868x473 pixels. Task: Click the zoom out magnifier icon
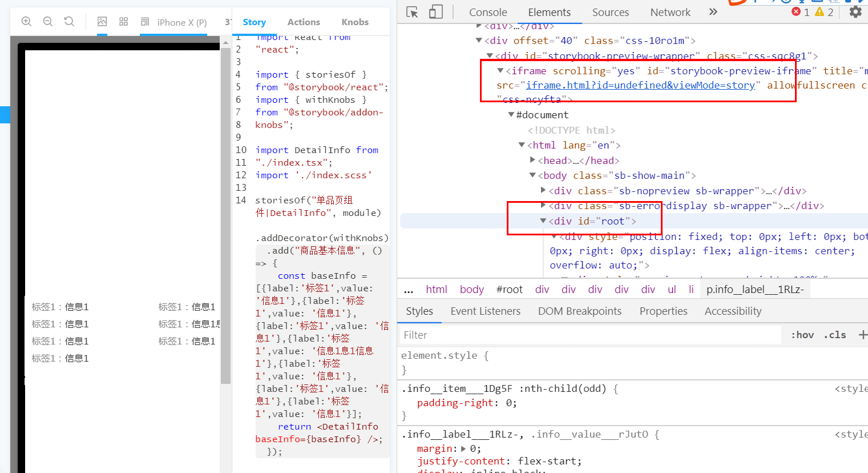click(48, 22)
